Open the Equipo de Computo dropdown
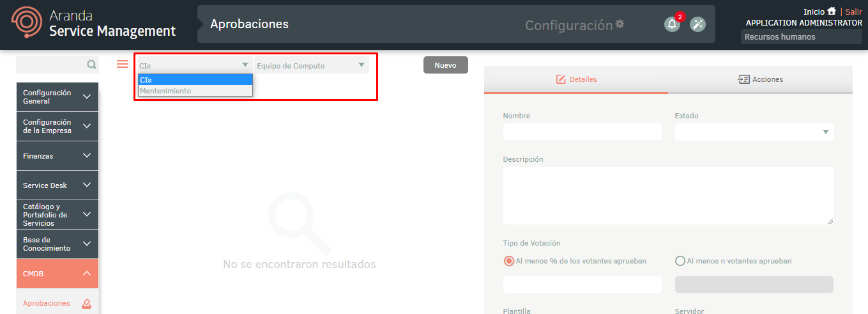Screen dimensions: 868x314 [x=311, y=65]
